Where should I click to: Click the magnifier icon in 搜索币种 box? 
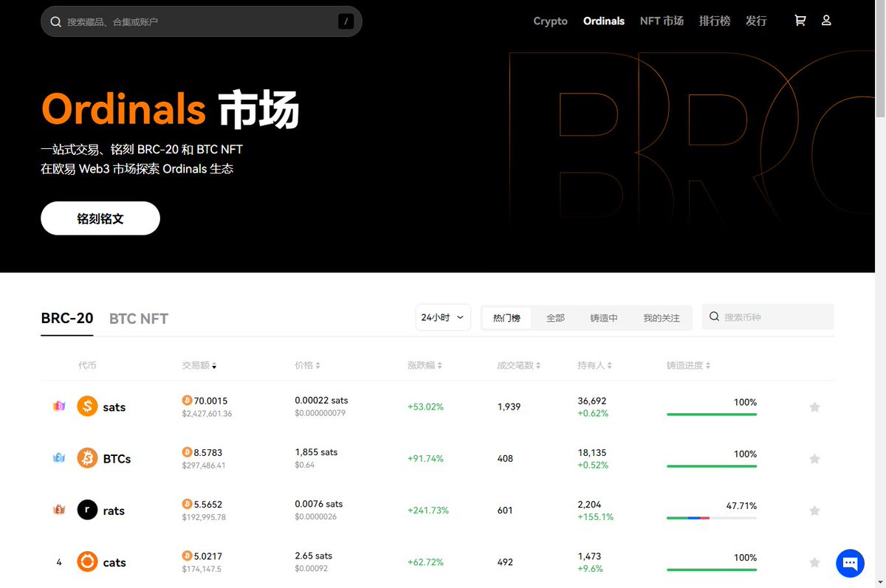click(x=714, y=317)
